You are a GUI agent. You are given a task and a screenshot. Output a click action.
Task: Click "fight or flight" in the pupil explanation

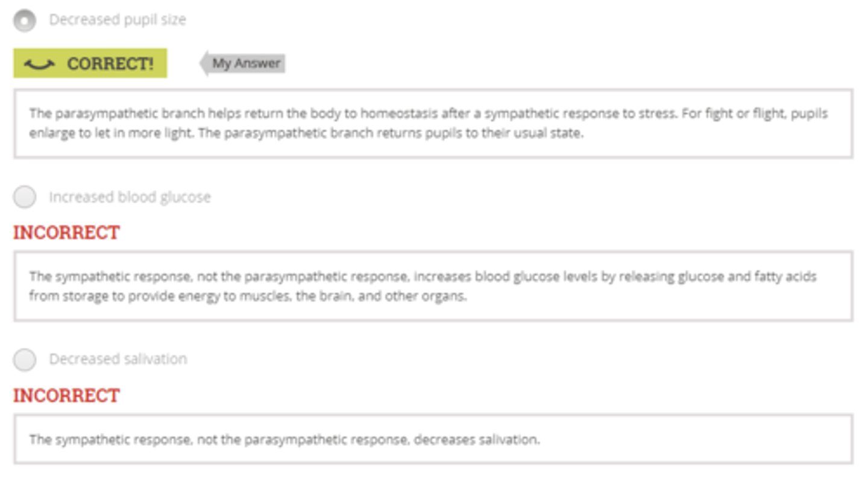point(725,113)
